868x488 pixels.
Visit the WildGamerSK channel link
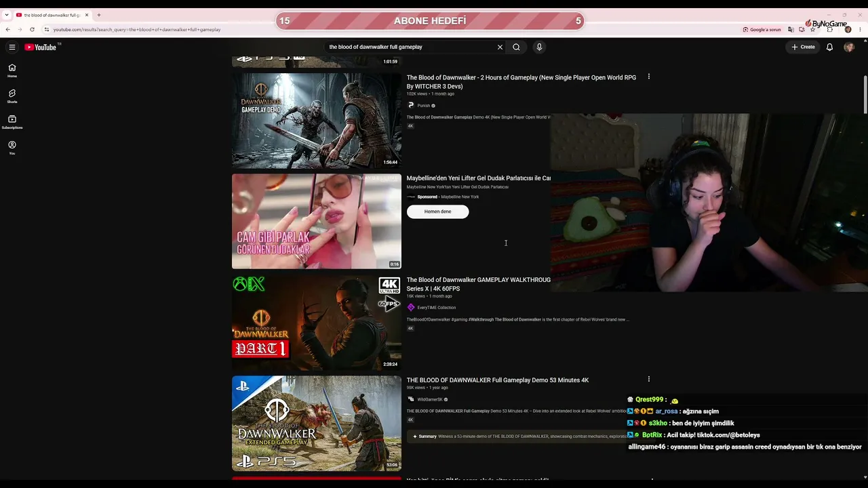click(429, 400)
